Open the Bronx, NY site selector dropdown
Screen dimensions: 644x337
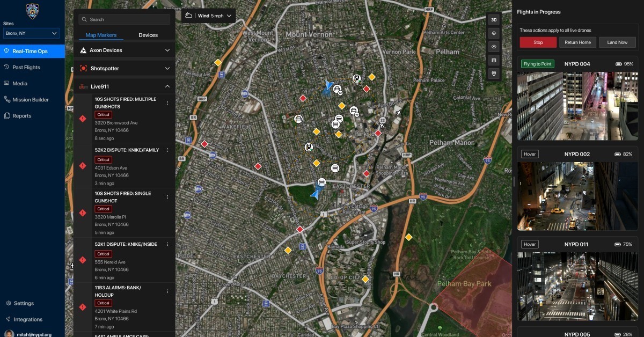tap(31, 33)
